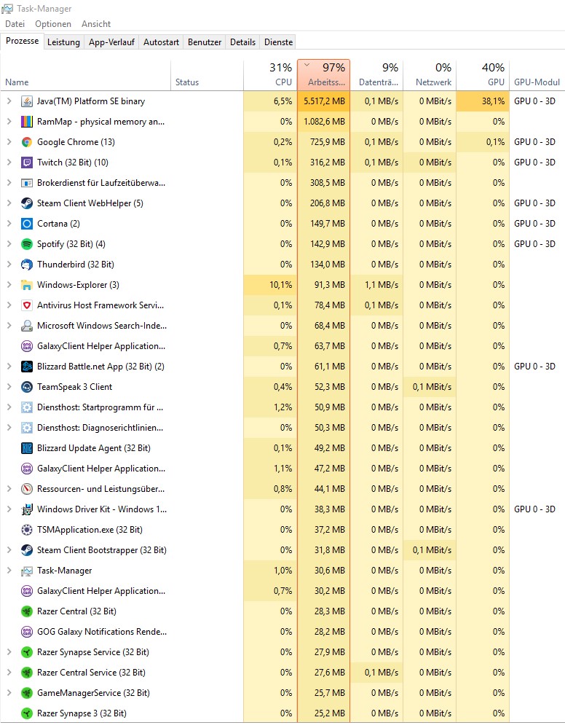
Task: Click the GameManagerService icon
Action: (x=27, y=693)
